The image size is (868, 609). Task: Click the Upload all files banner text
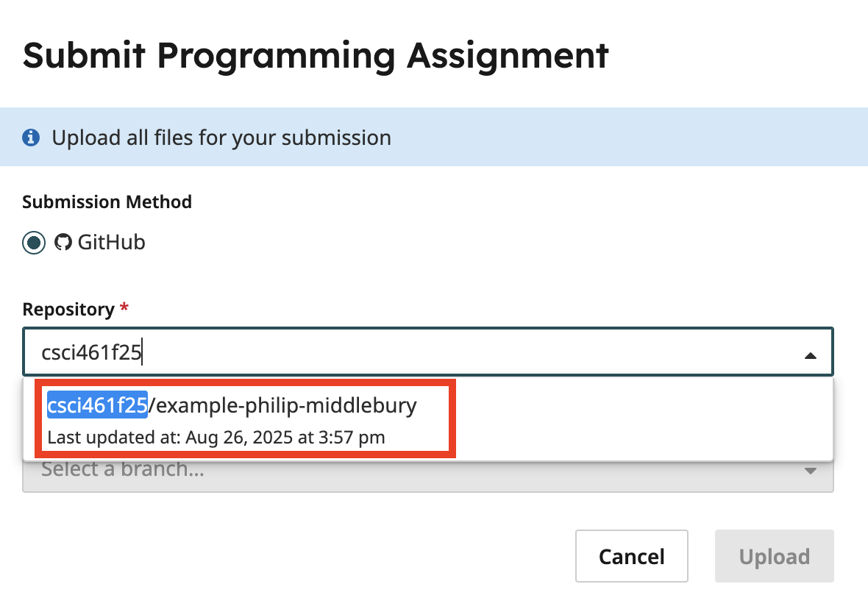coord(221,138)
